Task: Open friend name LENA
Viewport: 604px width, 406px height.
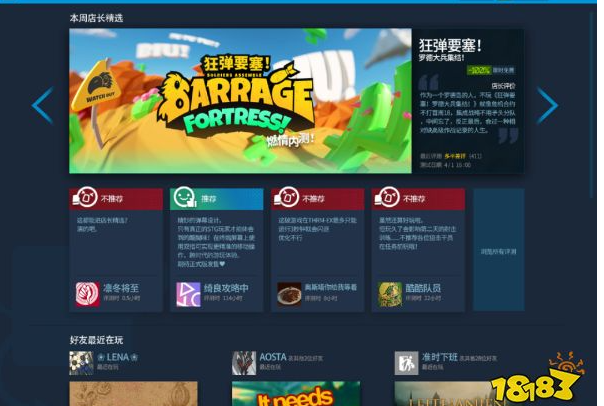Action: (117, 357)
